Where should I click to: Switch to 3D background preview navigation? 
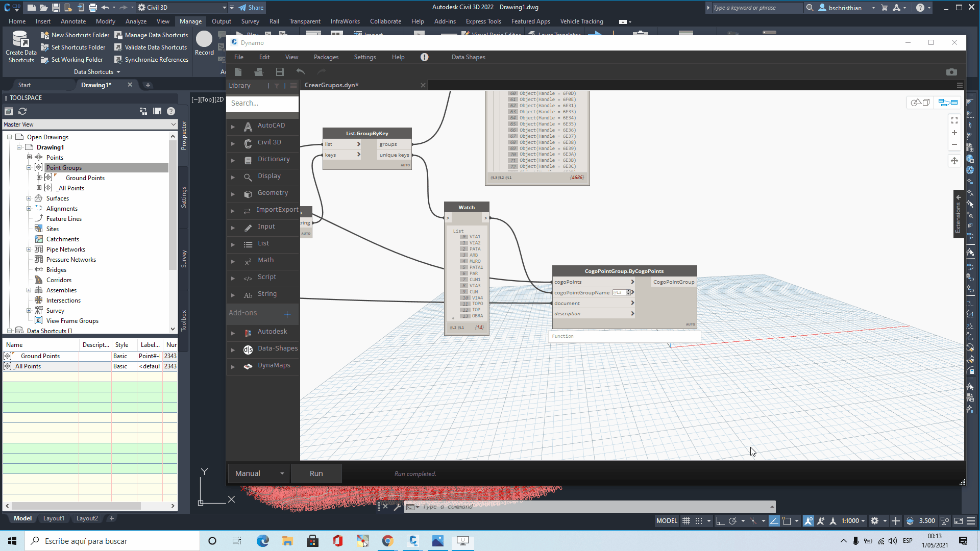[x=921, y=103]
